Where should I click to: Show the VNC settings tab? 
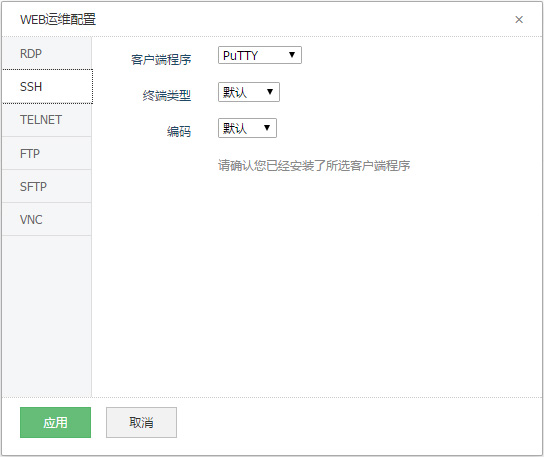point(47,219)
